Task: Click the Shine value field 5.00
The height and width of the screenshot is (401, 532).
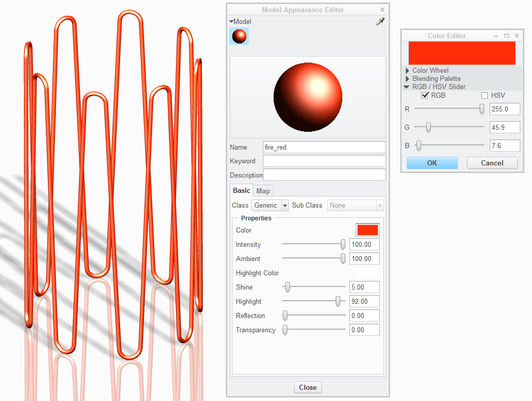Action: coord(364,287)
